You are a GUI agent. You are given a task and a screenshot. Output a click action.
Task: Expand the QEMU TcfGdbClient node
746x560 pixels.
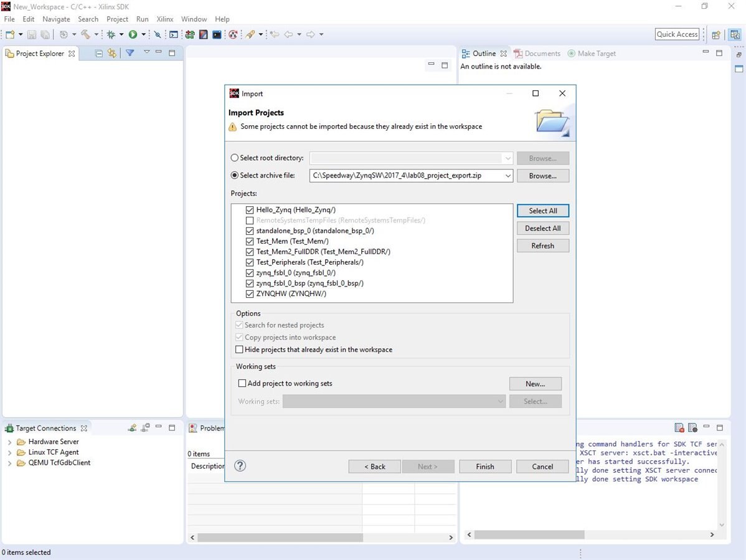click(x=9, y=463)
